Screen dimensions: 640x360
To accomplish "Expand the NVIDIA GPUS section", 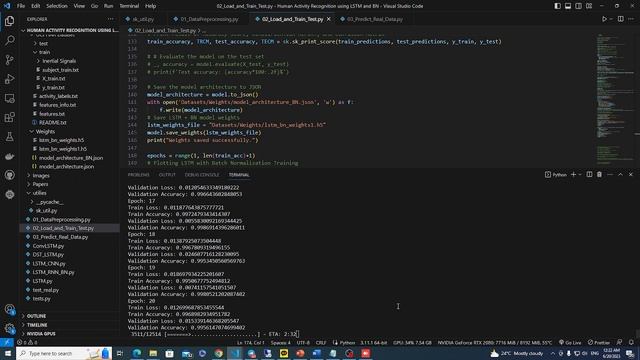I will [41, 334].
